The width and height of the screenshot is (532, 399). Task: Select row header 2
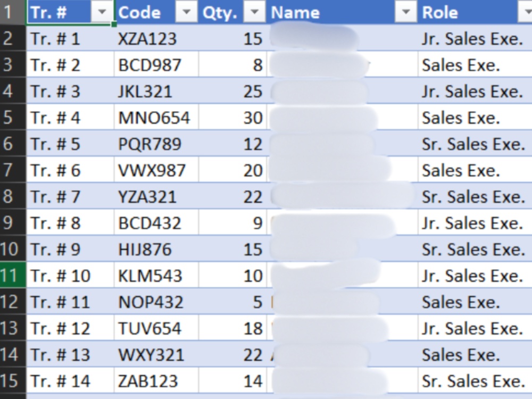(x=13, y=38)
